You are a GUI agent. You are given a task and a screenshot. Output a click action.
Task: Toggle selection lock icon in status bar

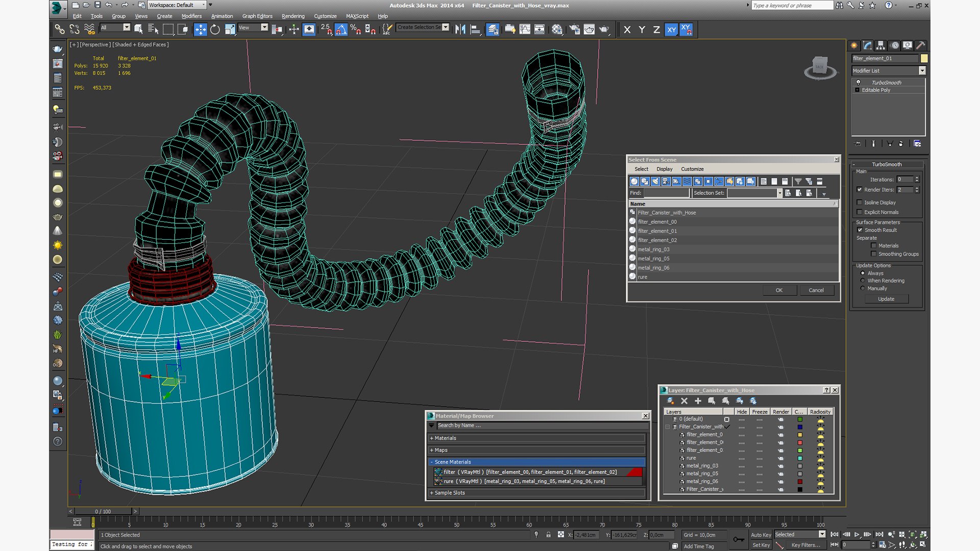548,535
